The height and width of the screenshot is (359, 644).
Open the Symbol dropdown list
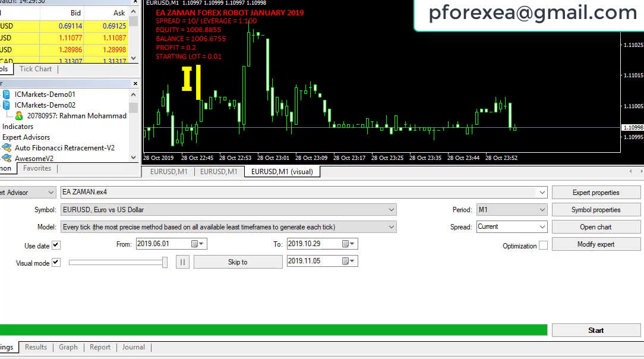pos(391,210)
